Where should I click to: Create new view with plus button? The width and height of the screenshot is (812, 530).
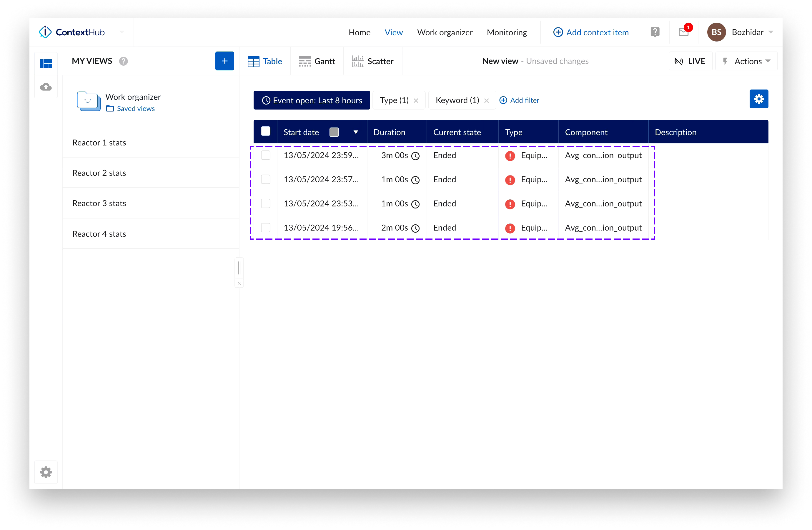(x=224, y=61)
